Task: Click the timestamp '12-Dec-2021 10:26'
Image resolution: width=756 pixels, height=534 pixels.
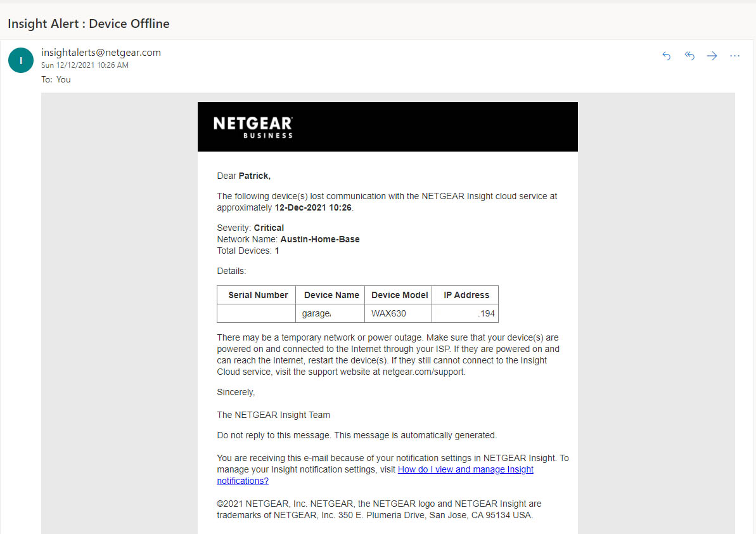Action: [313, 207]
